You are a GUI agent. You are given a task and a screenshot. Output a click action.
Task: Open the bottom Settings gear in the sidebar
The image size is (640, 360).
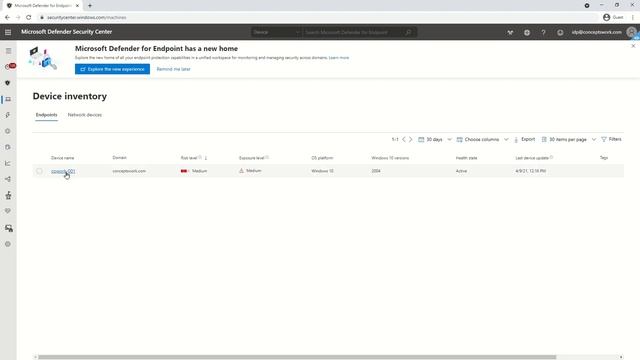8,244
